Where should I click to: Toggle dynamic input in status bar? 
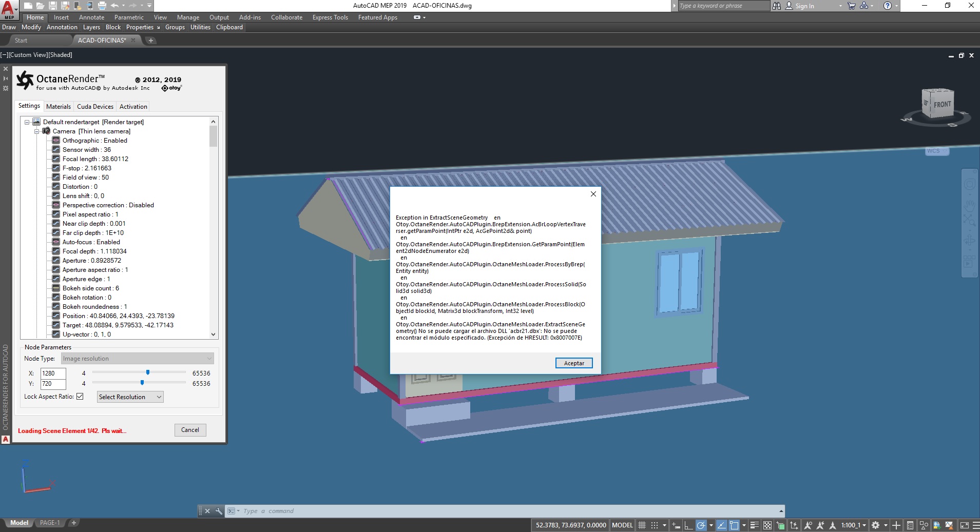[676, 525]
